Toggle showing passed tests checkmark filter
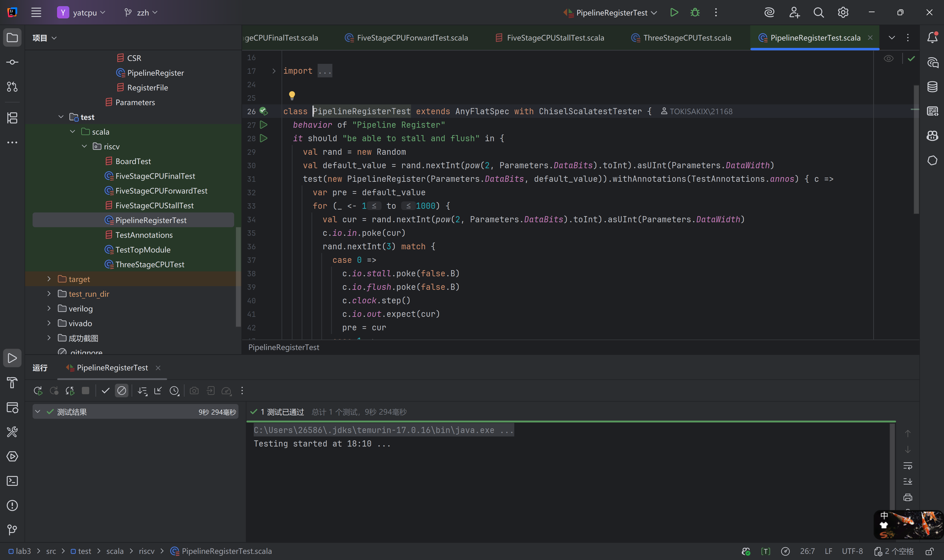Screen dimensions: 944x560 pyautogui.click(x=105, y=391)
